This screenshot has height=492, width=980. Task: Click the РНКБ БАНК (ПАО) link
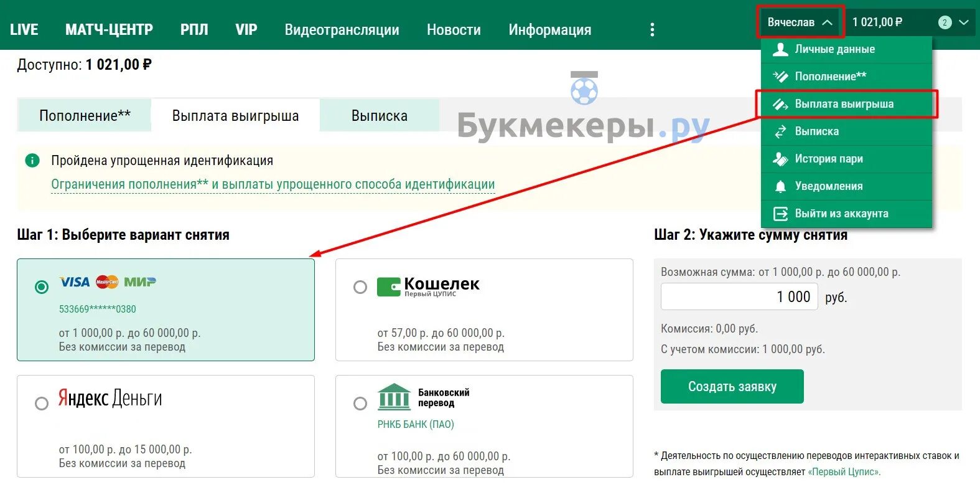(416, 425)
